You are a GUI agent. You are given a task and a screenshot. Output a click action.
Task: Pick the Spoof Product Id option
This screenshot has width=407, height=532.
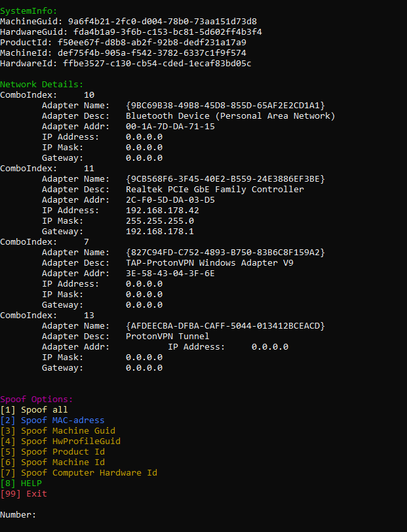(52, 452)
